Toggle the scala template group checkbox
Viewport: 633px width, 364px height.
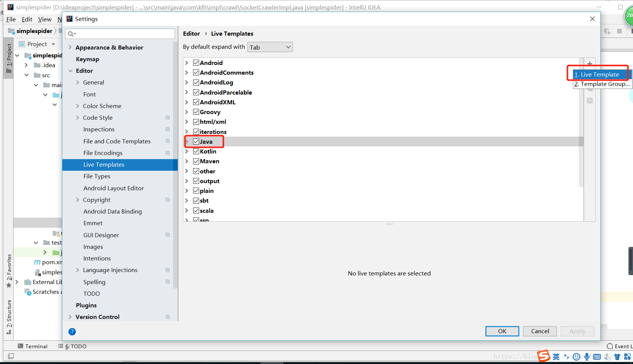point(196,211)
